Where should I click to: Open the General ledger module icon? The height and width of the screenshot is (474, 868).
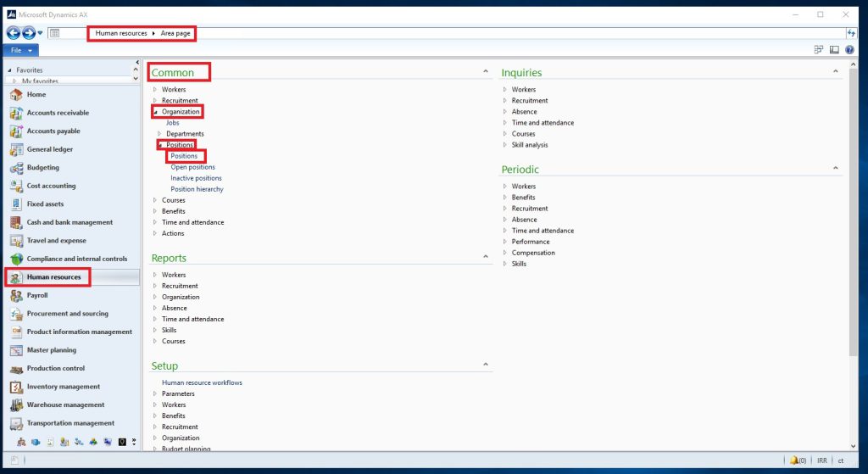16,149
